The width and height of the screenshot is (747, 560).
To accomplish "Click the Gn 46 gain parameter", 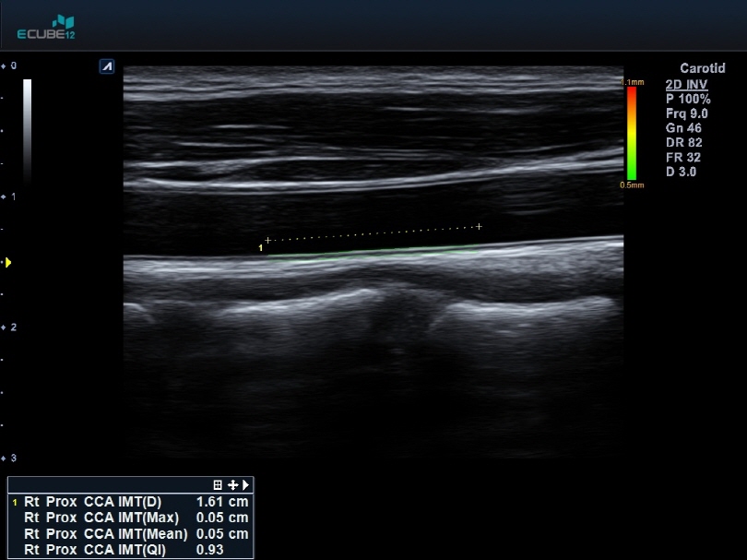I will (683, 128).
